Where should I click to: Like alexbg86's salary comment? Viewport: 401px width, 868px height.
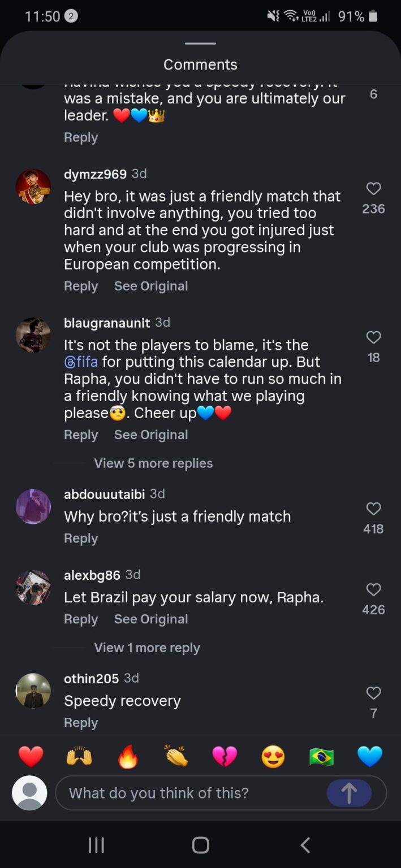click(373, 589)
